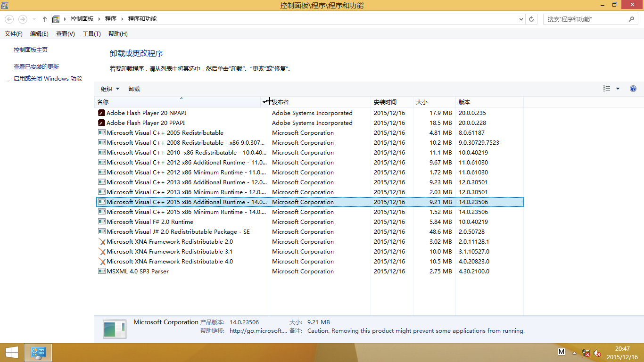Click the volume speaker tray icon
This screenshot has height=362, width=644.
point(597,353)
